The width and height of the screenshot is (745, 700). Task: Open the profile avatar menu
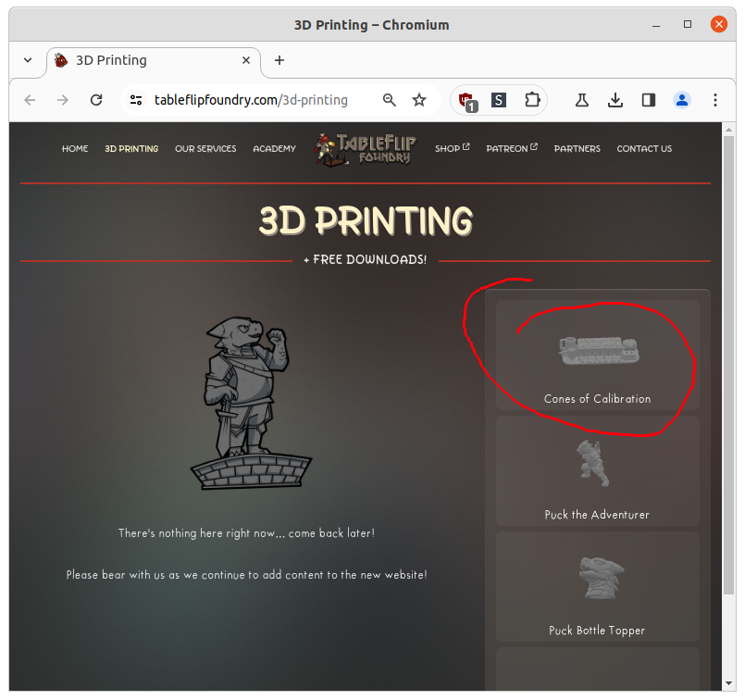point(682,100)
